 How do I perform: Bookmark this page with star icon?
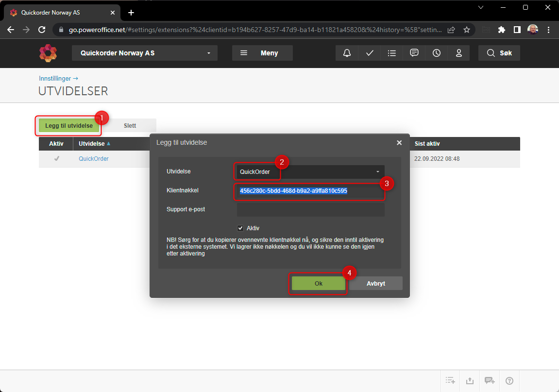467,30
